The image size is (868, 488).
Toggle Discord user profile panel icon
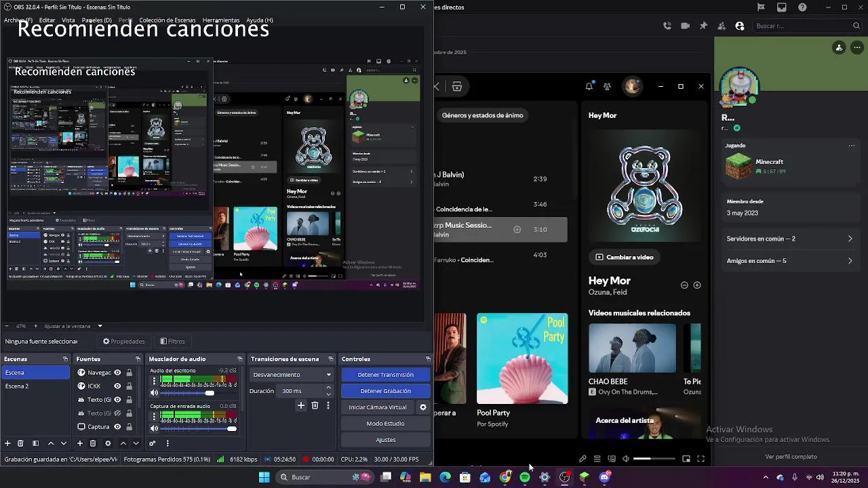pyautogui.click(x=739, y=26)
